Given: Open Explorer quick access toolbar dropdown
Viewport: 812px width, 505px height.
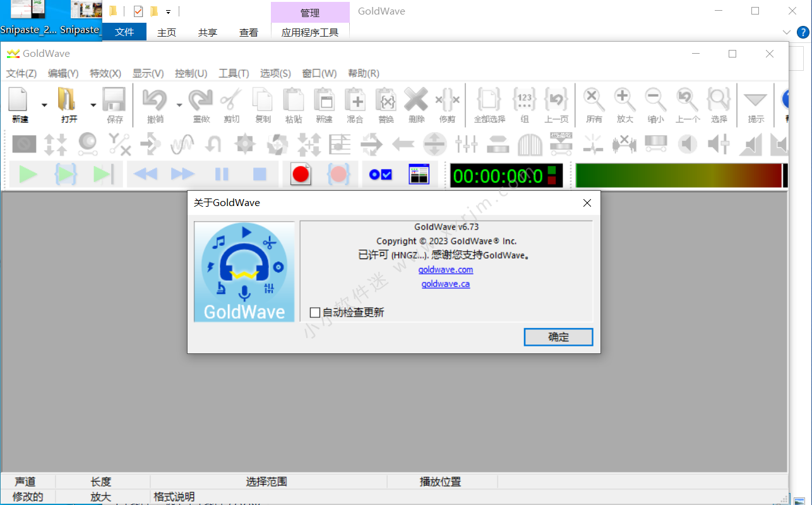Looking at the screenshot, I should point(168,12).
